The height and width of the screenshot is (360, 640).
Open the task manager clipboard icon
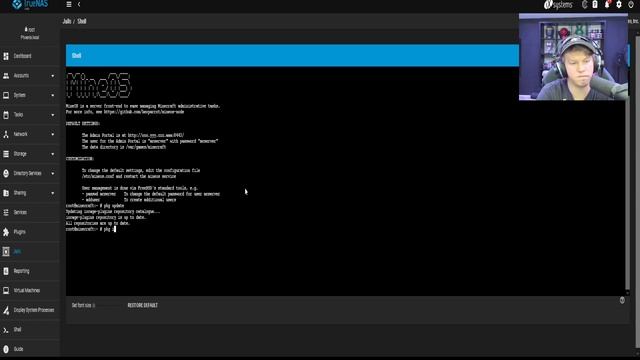(x=595, y=4)
